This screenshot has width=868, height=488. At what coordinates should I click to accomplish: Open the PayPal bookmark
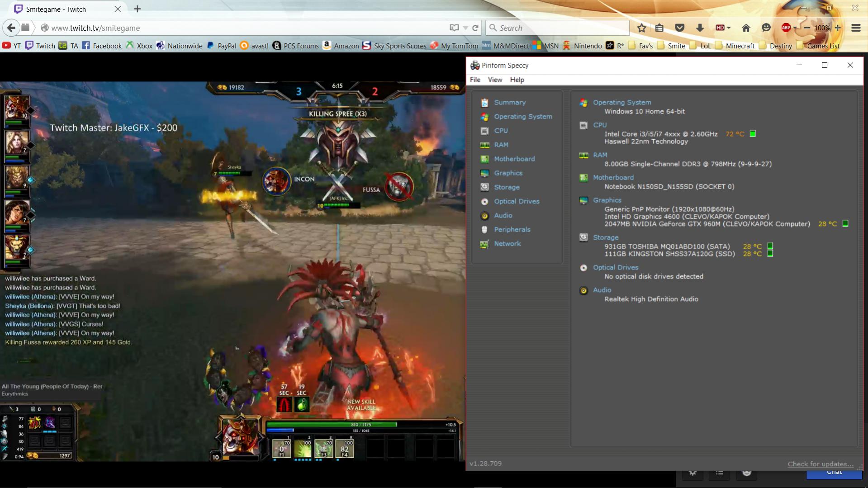pyautogui.click(x=222, y=46)
